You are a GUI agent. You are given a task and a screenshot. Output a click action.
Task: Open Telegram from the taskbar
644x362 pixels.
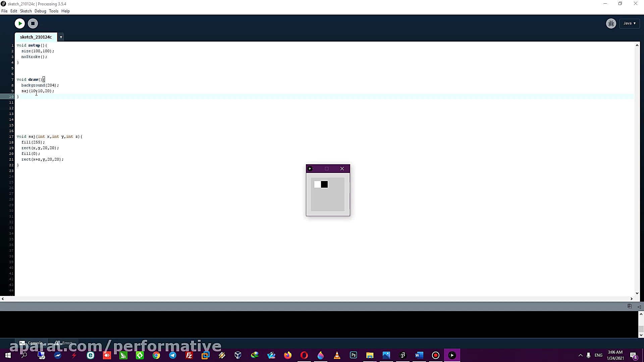click(173, 355)
